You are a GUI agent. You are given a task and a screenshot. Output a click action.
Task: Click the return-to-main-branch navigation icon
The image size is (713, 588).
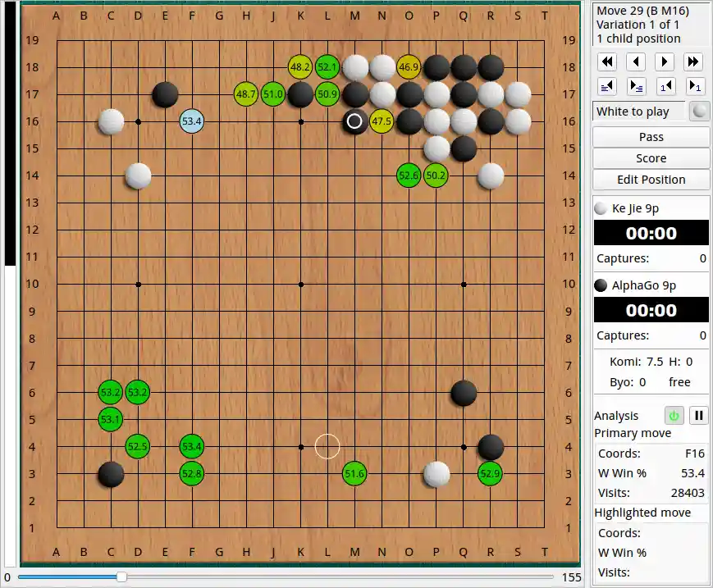[607, 86]
